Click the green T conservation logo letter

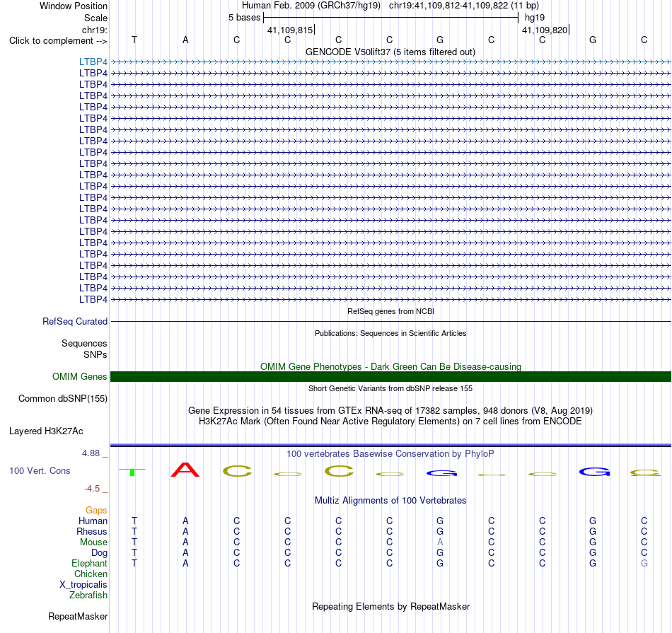click(x=132, y=472)
